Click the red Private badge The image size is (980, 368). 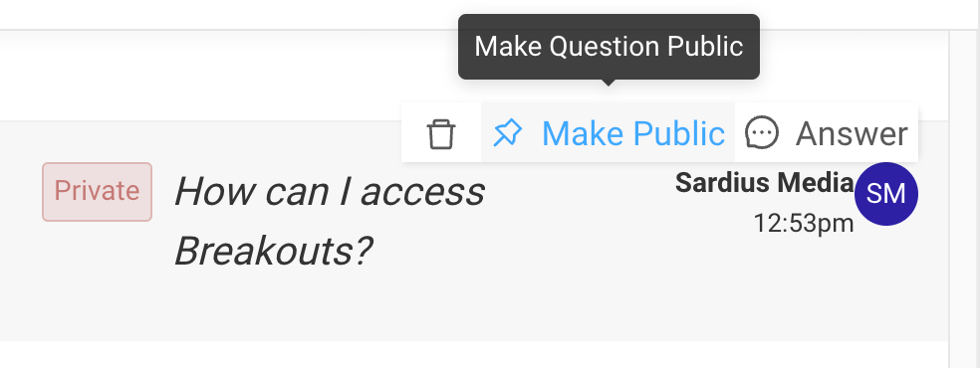(x=97, y=192)
